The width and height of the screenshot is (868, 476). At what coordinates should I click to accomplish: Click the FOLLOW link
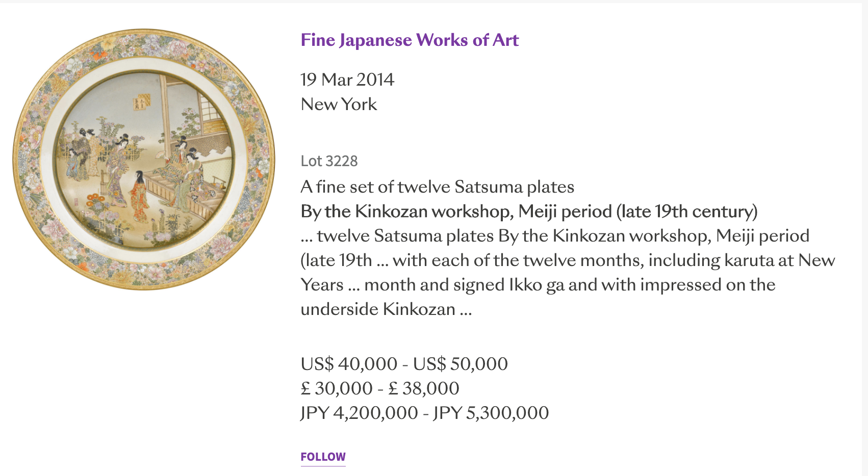[x=323, y=457]
